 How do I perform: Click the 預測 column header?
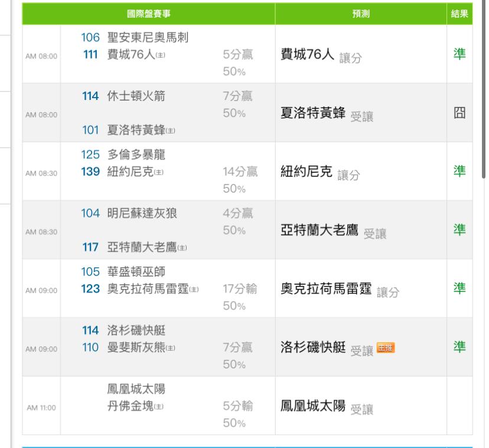coord(361,14)
